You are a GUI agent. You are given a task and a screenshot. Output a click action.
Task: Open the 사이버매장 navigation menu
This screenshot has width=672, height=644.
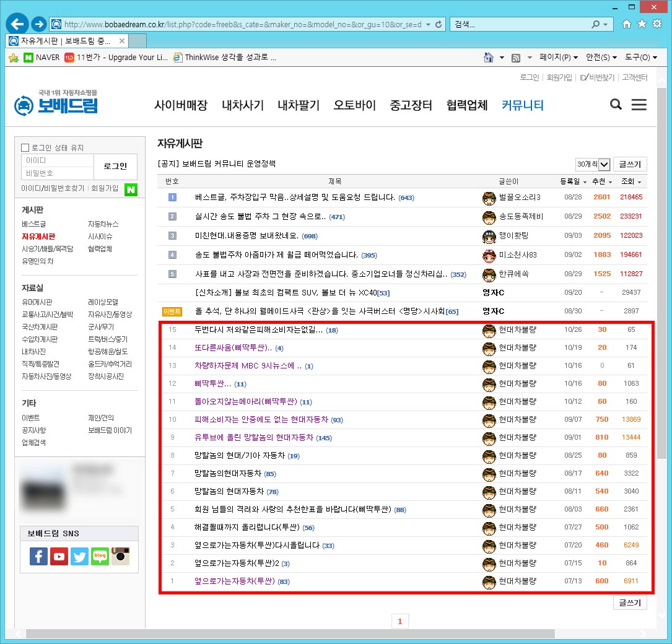[x=180, y=105]
